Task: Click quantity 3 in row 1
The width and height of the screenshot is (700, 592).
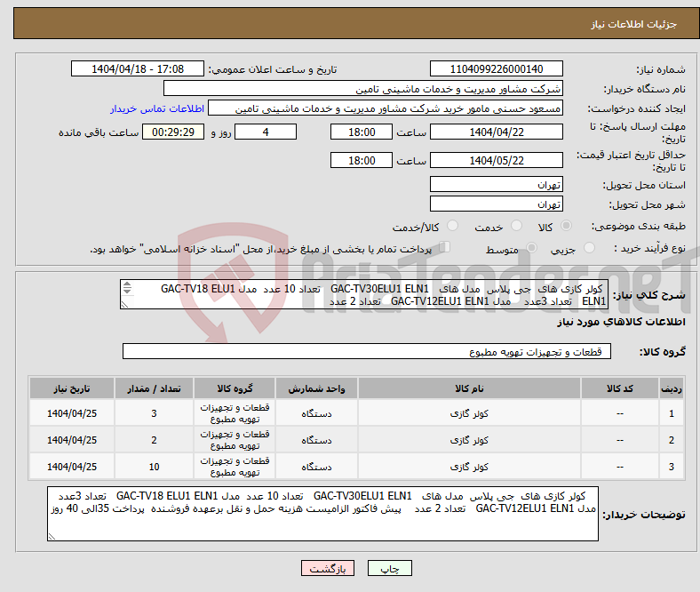Action: [x=154, y=413]
